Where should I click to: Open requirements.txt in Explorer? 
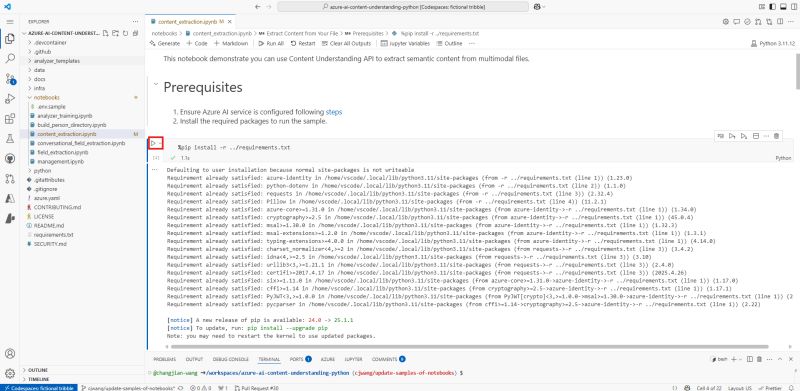click(x=82, y=234)
